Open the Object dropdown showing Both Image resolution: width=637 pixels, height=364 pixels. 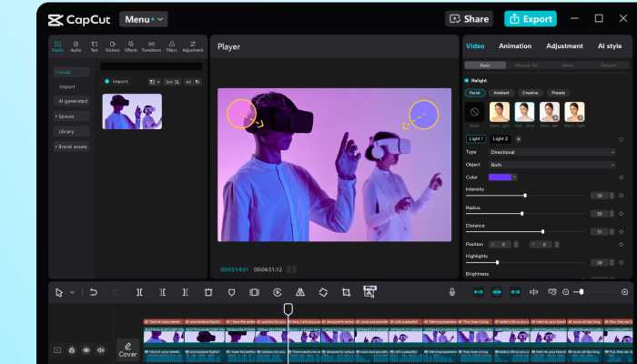coord(551,165)
